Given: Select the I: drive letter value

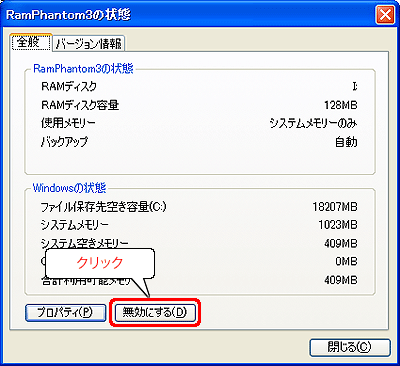Looking at the screenshot, I should pos(355,86).
